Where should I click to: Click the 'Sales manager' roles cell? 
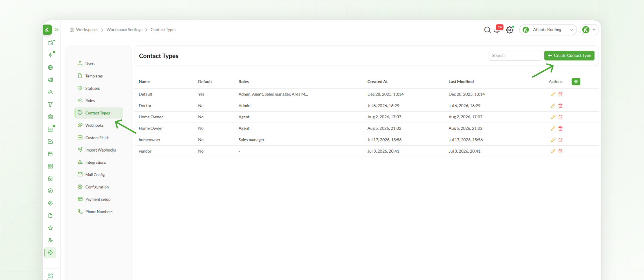251,140
